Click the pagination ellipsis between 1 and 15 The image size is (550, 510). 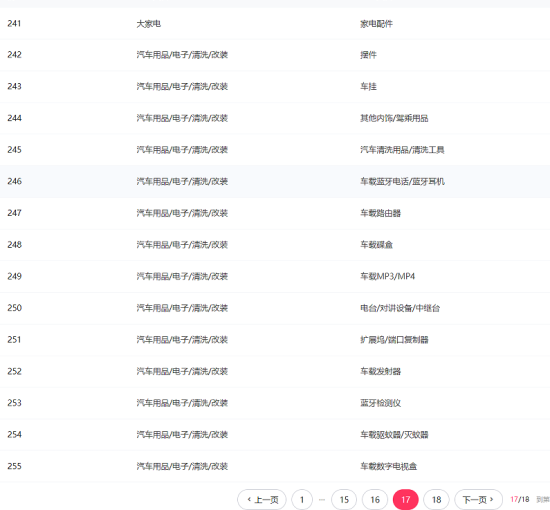[322, 500]
